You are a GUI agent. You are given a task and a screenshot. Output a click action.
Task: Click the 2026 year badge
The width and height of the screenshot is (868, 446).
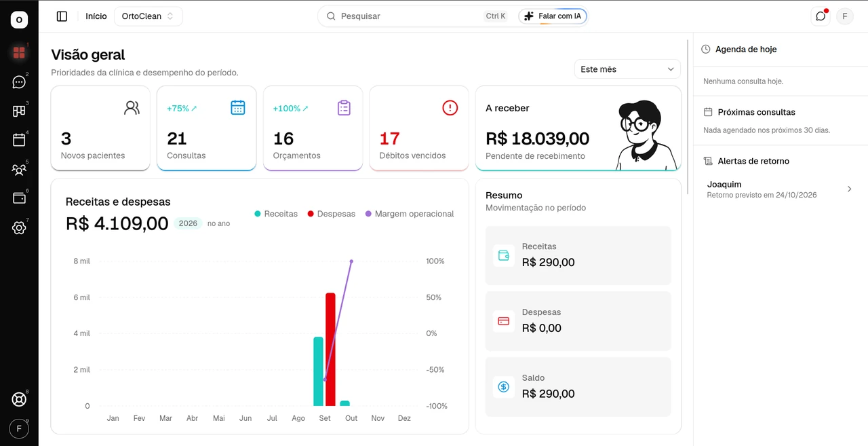(x=188, y=223)
